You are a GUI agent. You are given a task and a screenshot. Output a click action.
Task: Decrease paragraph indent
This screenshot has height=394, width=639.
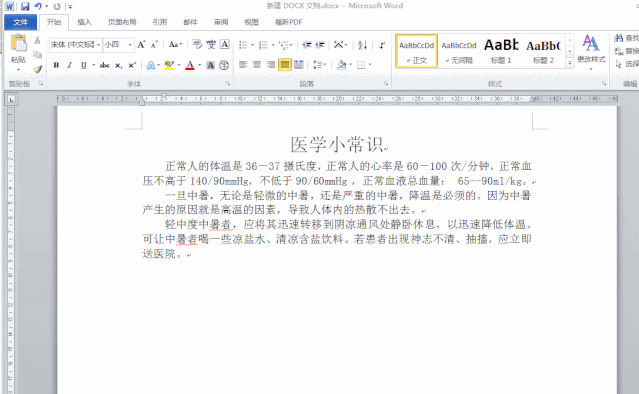(x=307, y=44)
